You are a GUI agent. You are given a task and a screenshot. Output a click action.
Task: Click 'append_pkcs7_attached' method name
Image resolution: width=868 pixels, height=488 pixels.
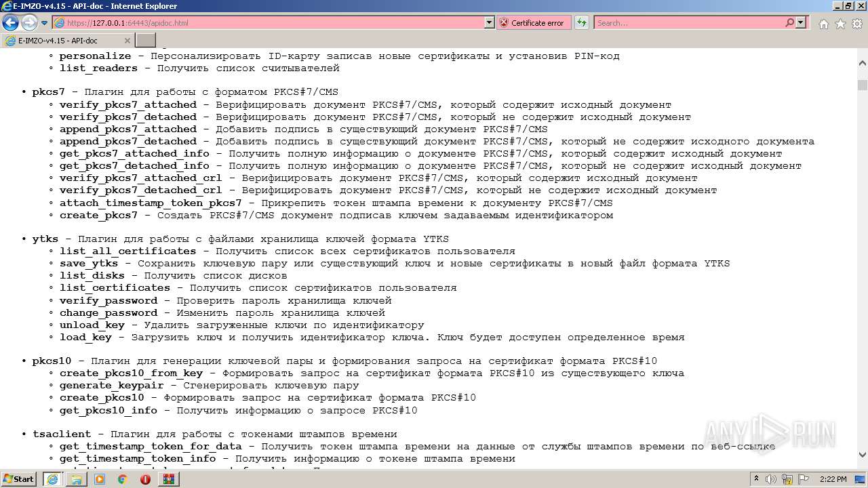pyautogui.click(x=128, y=129)
